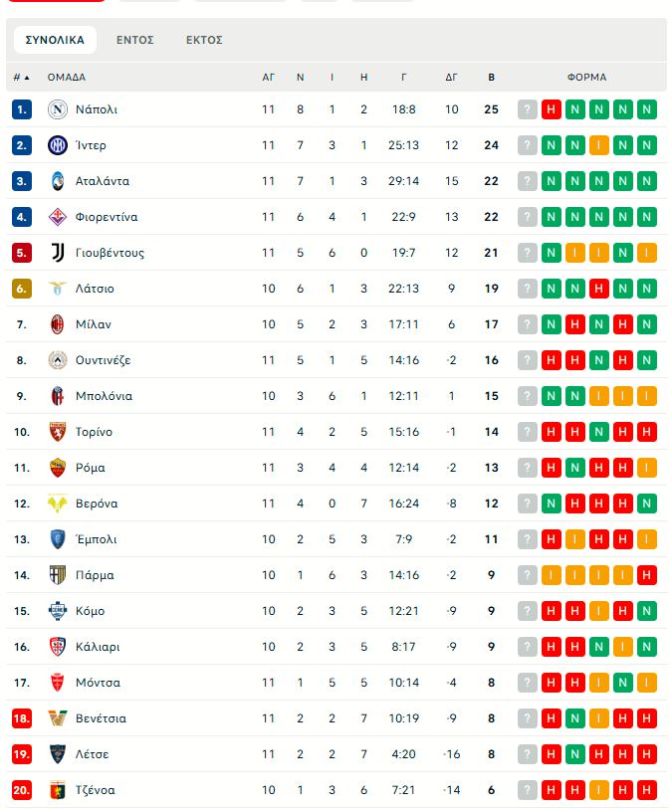
Task: Click the Fiorentina team logo
Action: tap(57, 217)
